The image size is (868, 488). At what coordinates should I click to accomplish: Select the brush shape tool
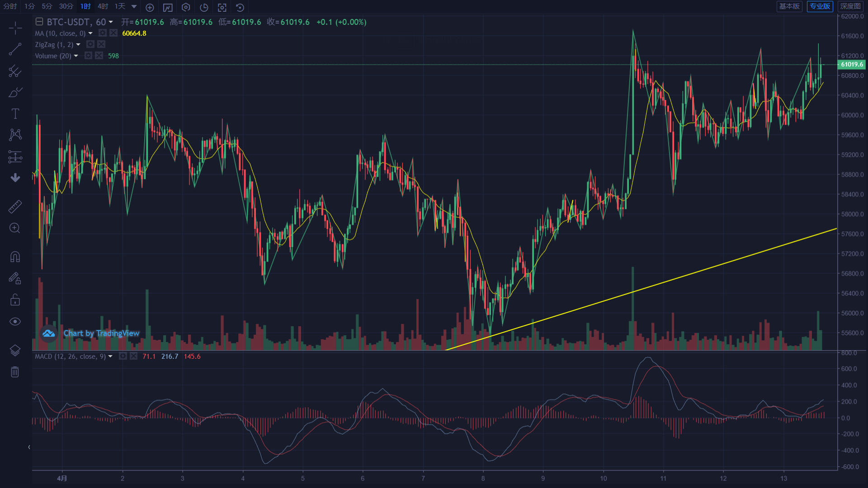(15, 92)
